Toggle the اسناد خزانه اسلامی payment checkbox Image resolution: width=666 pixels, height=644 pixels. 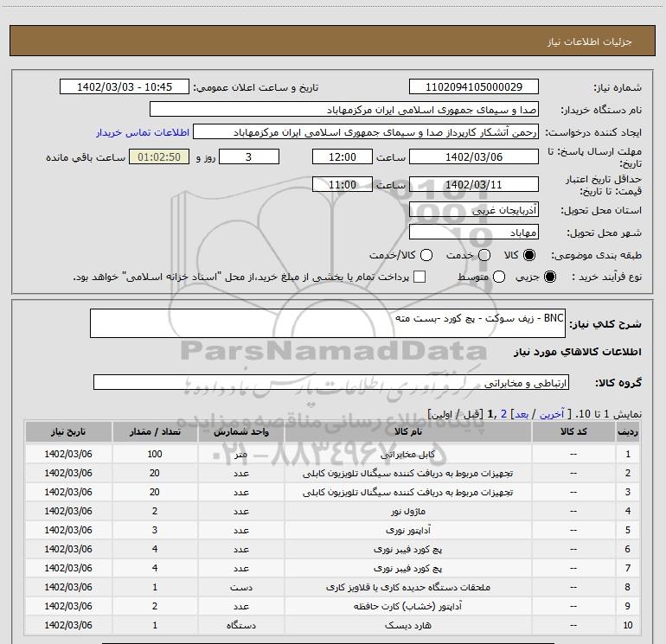coord(419,277)
